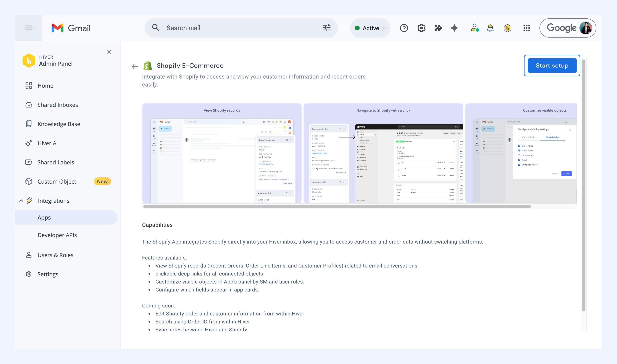Open Customize visible objects screenshot
Image resolution: width=617 pixels, height=364 pixels.
coord(521,153)
